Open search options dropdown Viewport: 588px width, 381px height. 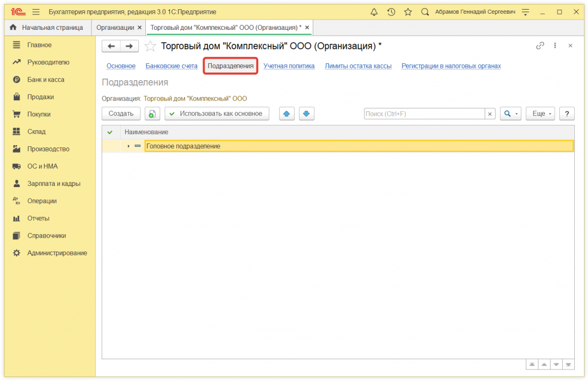pyautogui.click(x=510, y=114)
